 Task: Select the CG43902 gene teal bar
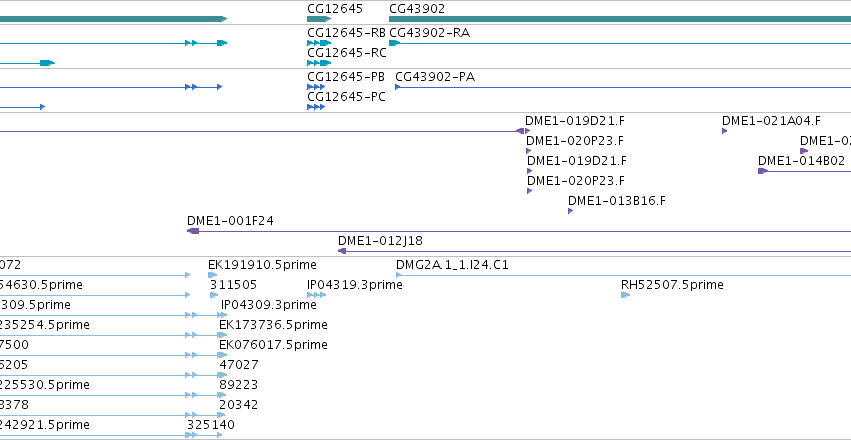click(x=620, y=19)
